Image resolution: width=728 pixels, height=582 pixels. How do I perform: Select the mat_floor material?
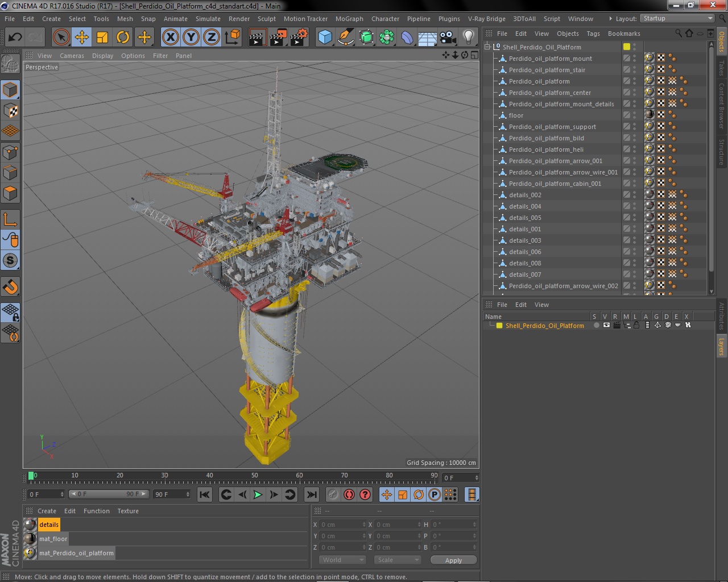(x=53, y=539)
